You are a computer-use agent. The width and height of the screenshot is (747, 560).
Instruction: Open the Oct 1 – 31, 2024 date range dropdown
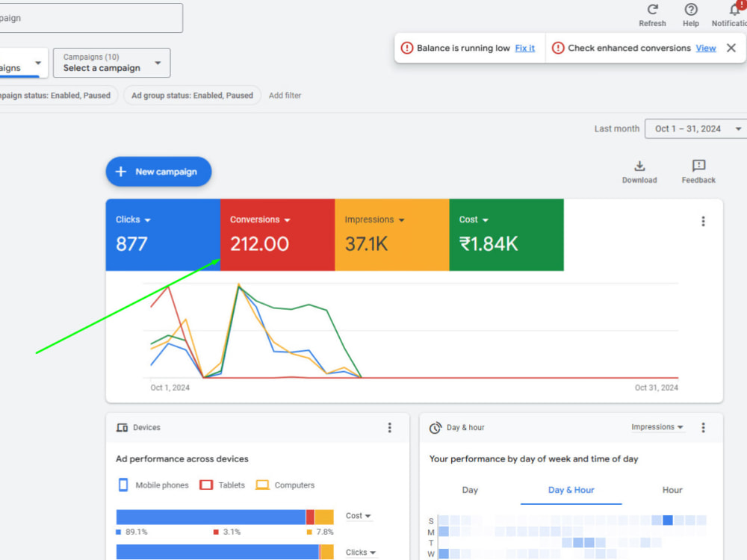click(x=695, y=128)
